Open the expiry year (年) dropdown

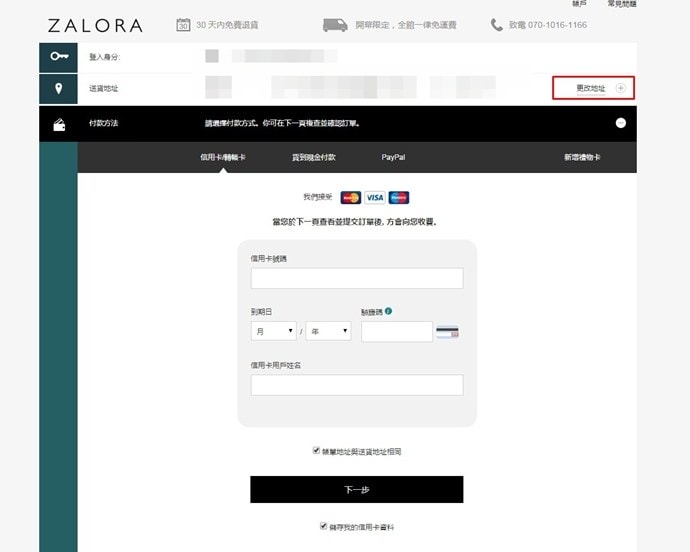[328, 331]
